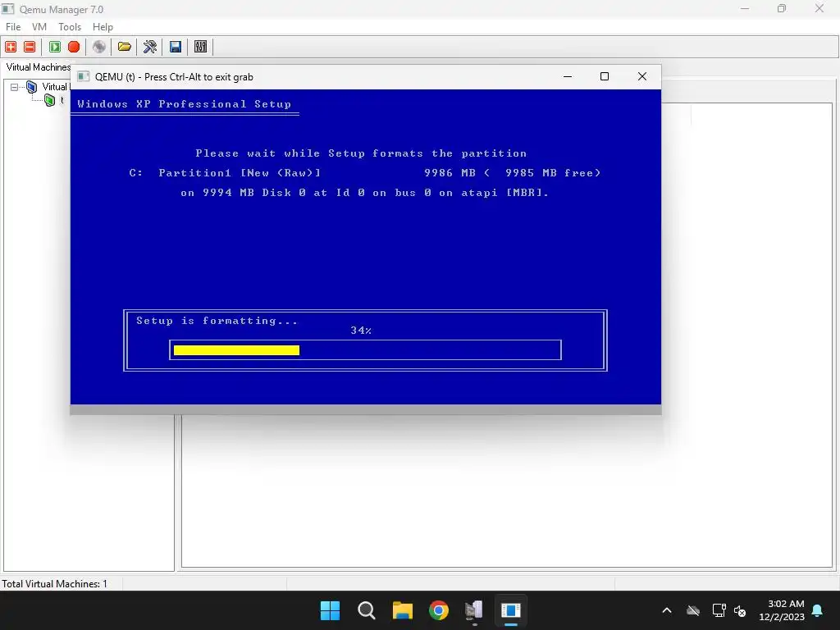Screen dimensions: 840x630
Task: Click the red plus new VM icon
Action: point(11,47)
